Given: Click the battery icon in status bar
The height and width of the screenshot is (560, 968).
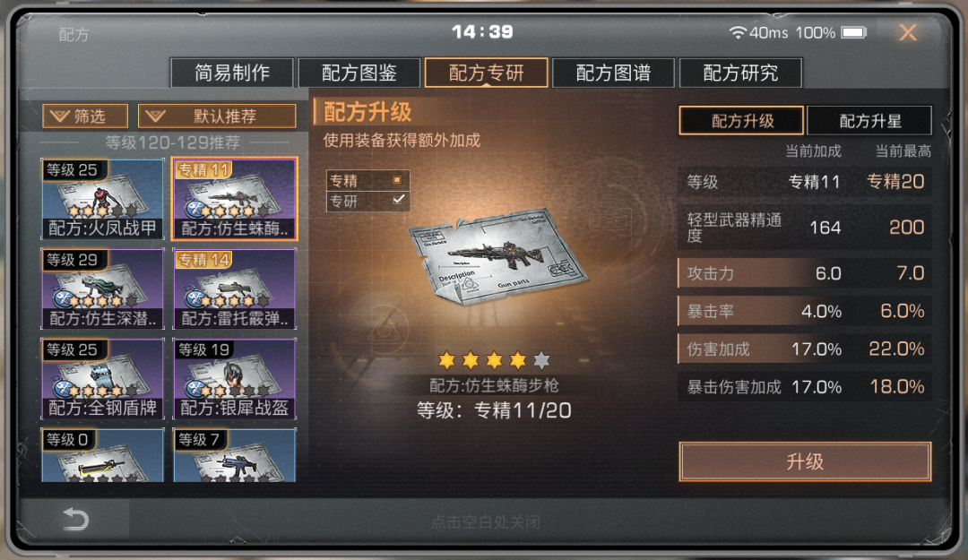Looking at the screenshot, I should [854, 32].
